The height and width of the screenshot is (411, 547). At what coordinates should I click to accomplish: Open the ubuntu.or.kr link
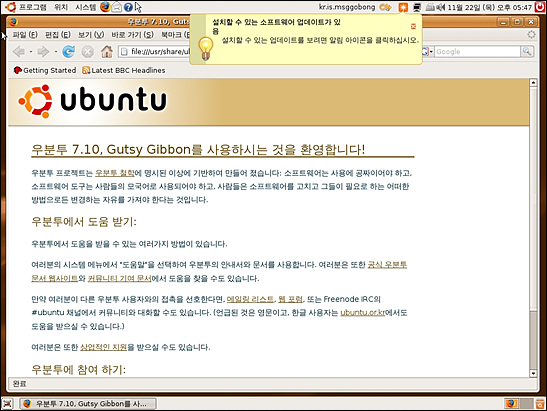coord(362,312)
